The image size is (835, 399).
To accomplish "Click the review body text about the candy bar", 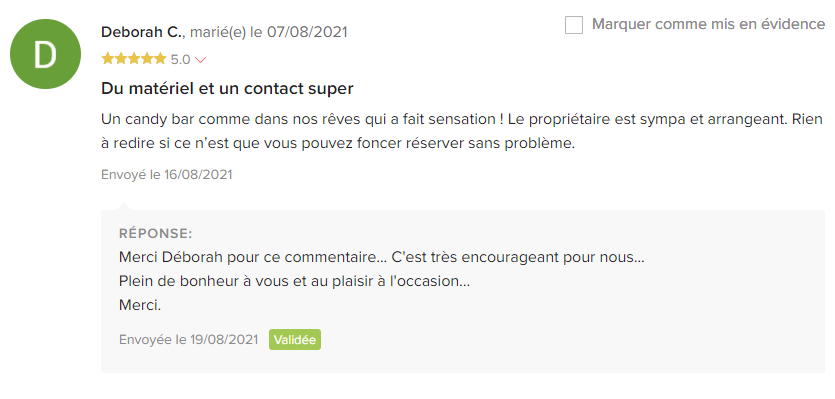I will coord(462,131).
